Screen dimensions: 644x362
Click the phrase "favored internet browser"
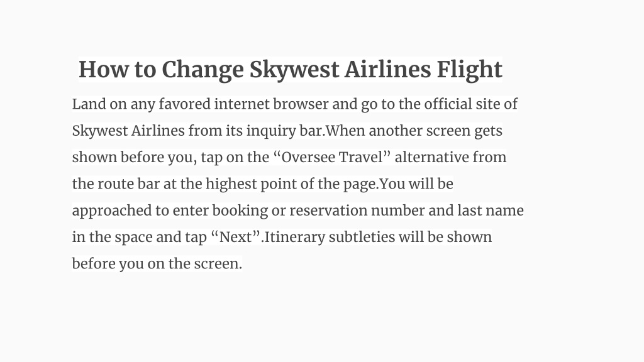pos(243,104)
